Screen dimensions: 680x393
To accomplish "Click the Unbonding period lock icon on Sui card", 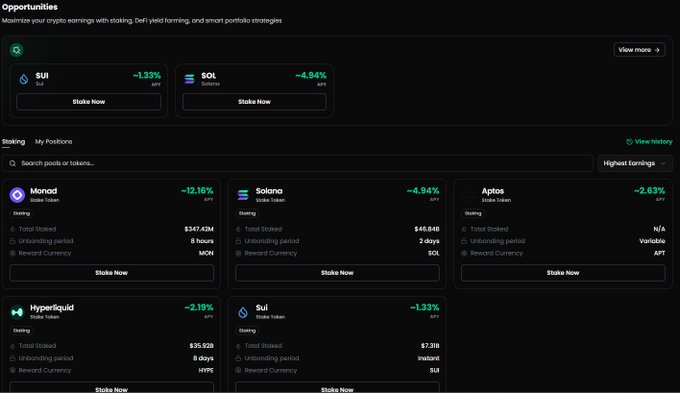I will click(x=238, y=358).
